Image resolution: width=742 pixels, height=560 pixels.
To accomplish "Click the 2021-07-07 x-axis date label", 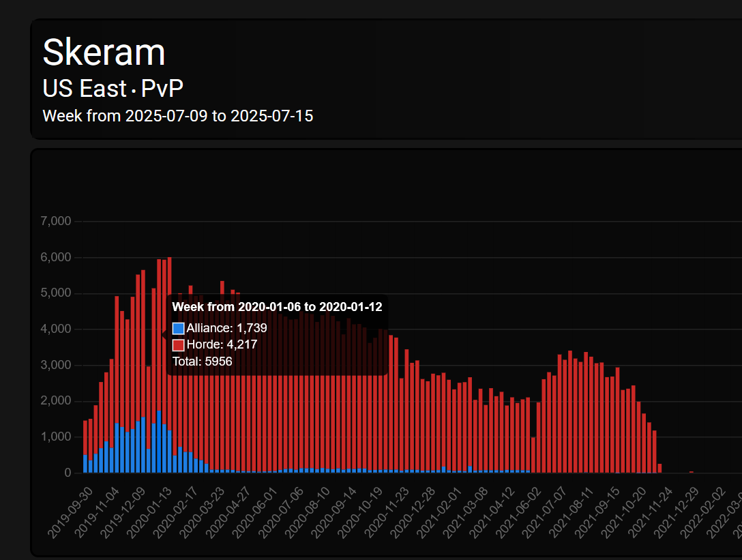I will 544,513.
